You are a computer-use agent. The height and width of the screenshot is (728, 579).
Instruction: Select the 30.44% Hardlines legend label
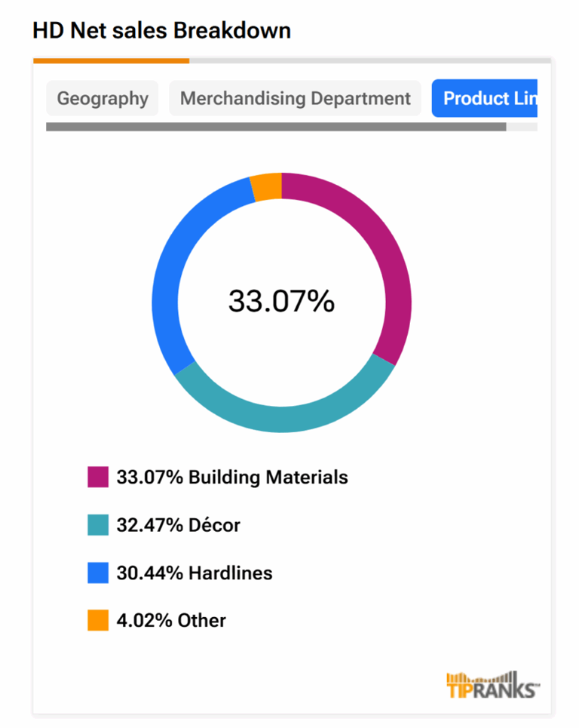click(195, 573)
